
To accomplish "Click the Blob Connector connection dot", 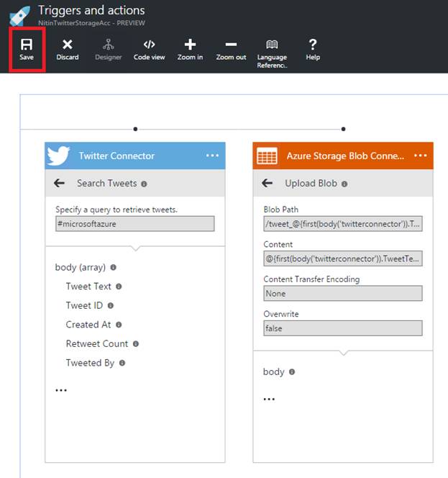I will coord(343,129).
